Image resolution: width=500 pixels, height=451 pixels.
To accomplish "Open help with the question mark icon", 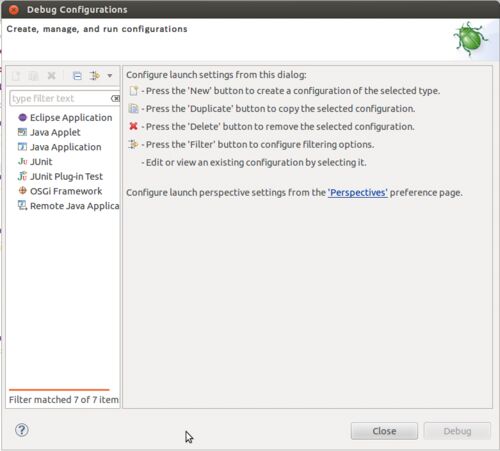I will (22, 430).
